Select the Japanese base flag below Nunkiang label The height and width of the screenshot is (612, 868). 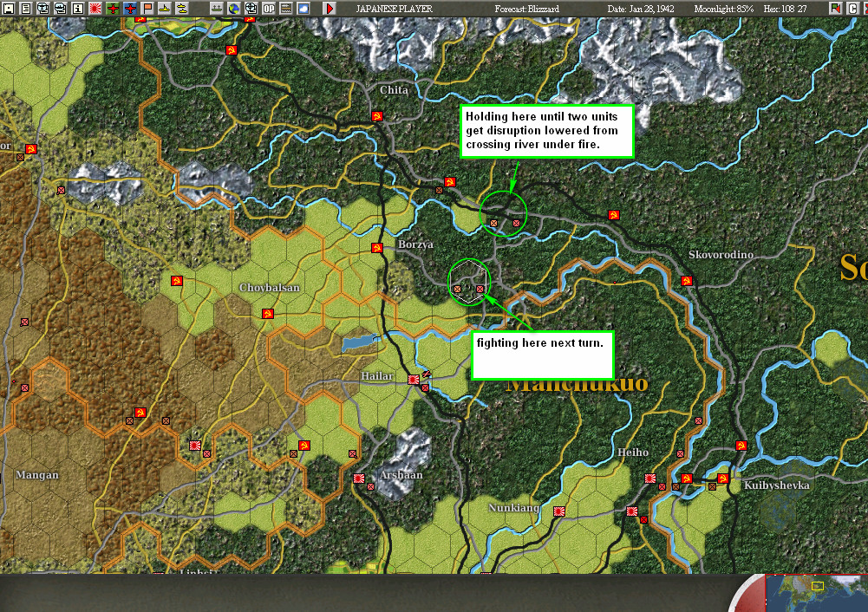click(559, 511)
